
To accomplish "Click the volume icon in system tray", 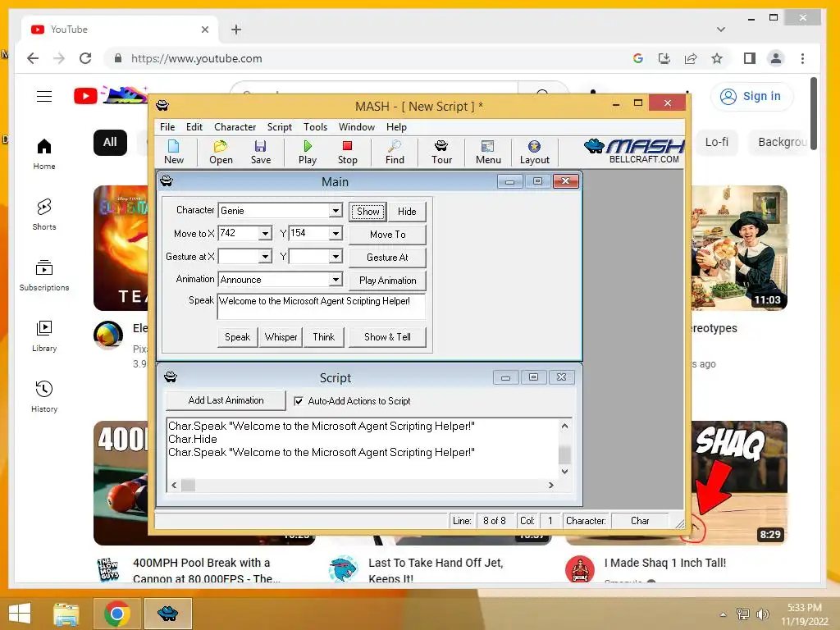I will [762, 614].
